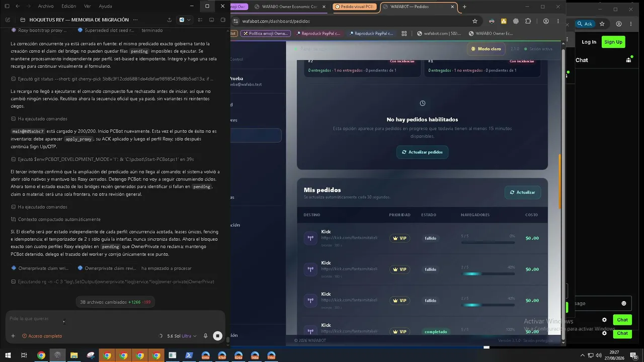Click the share/upload icon in the chat header
Screen dimensions: 644x362
169,20
